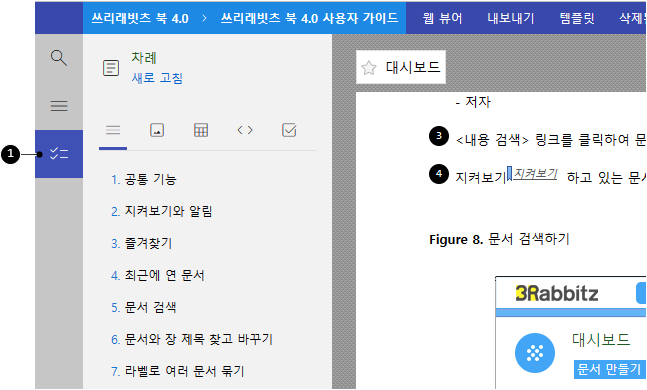Image resolution: width=647 pixels, height=390 pixels.
Task: Click the 차례 document icon
Action: [x=111, y=68]
